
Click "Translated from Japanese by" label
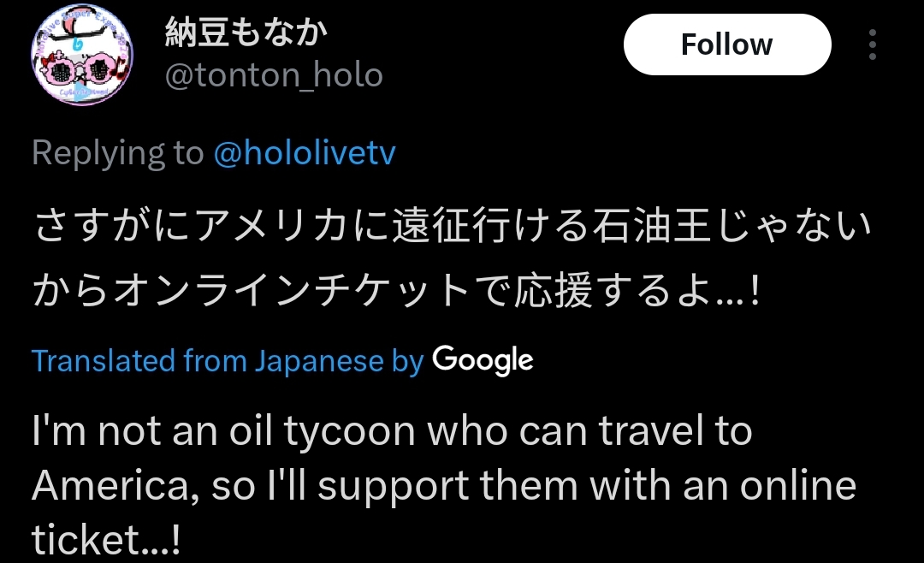pos(228,360)
